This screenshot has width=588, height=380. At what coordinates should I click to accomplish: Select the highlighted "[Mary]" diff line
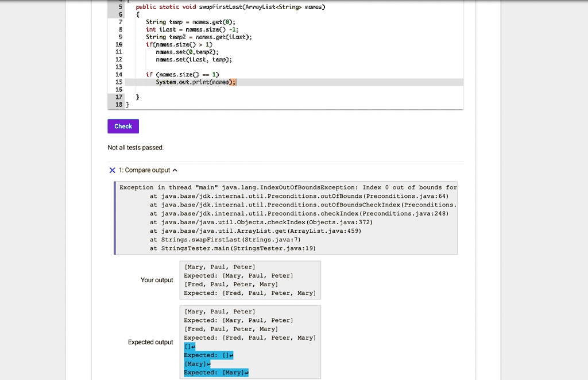(x=195, y=363)
